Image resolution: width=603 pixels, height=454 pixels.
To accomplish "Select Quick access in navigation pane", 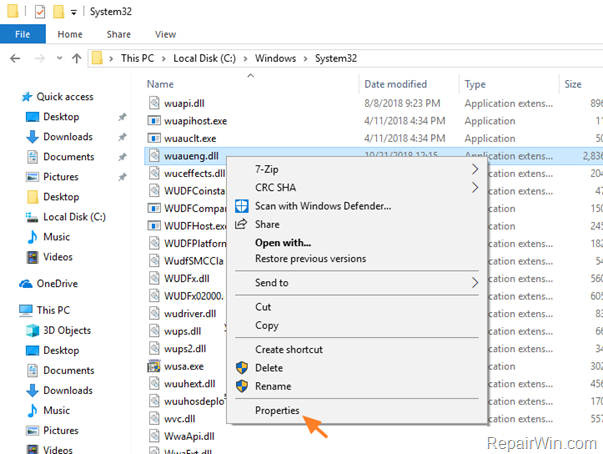I will (65, 96).
